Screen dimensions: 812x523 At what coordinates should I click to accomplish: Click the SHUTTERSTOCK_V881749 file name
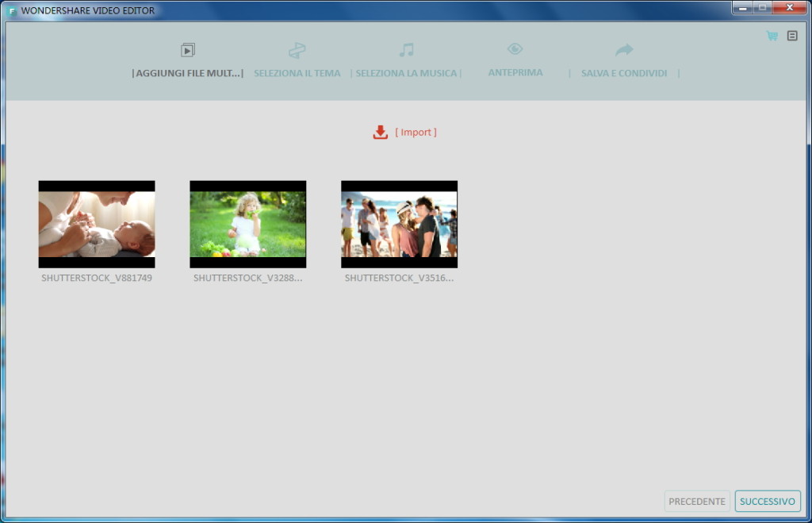click(97, 278)
